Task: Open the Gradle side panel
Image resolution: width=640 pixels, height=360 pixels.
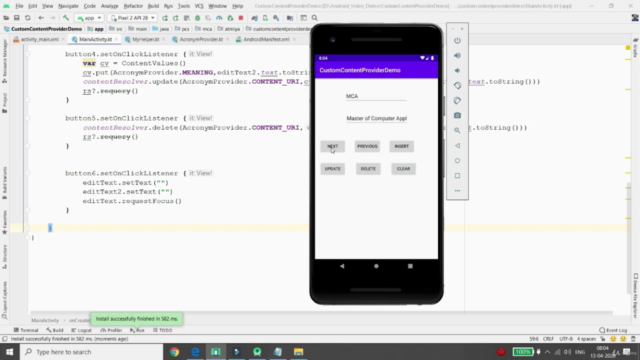Action: pos(636,48)
